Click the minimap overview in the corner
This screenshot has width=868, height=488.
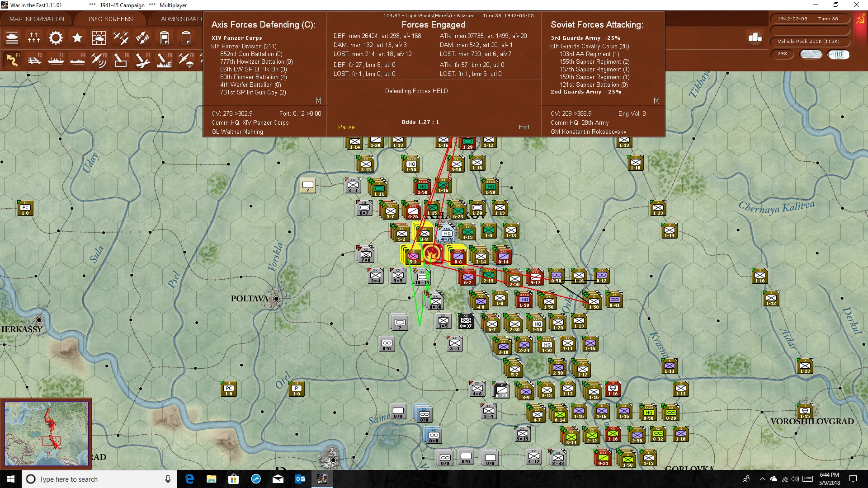46,433
